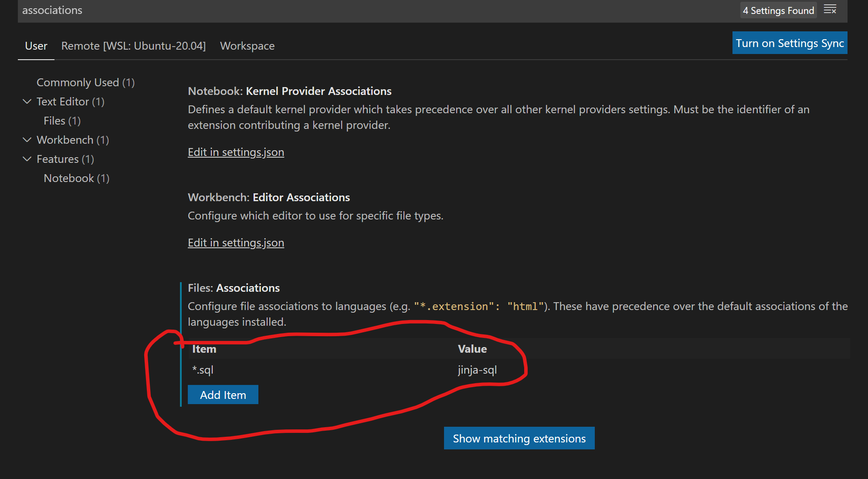This screenshot has height=479, width=868.
Task: Open the Remote WSL Ubuntu-20.04 tab
Action: (x=133, y=46)
